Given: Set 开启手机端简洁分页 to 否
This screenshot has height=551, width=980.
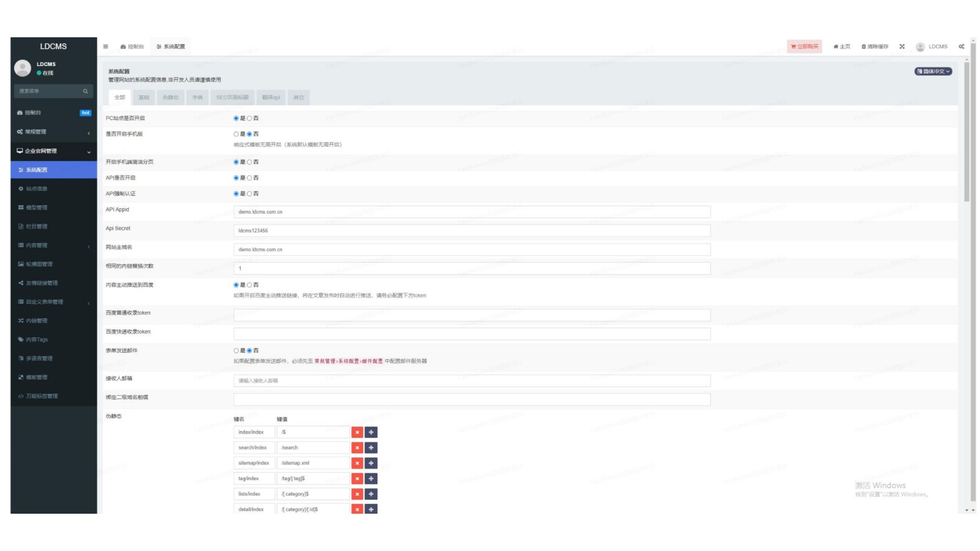Looking at the screenshot, I should 249,162.
